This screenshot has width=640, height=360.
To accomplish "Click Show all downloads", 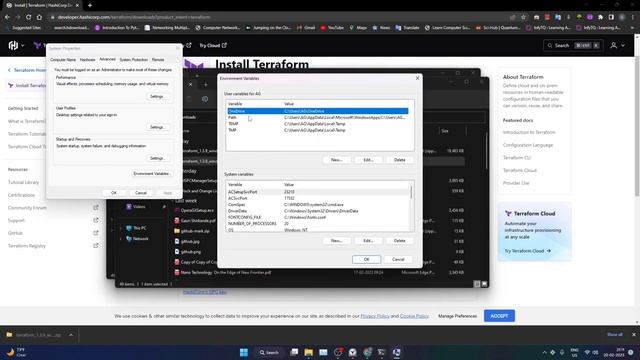I will [615, 335].
